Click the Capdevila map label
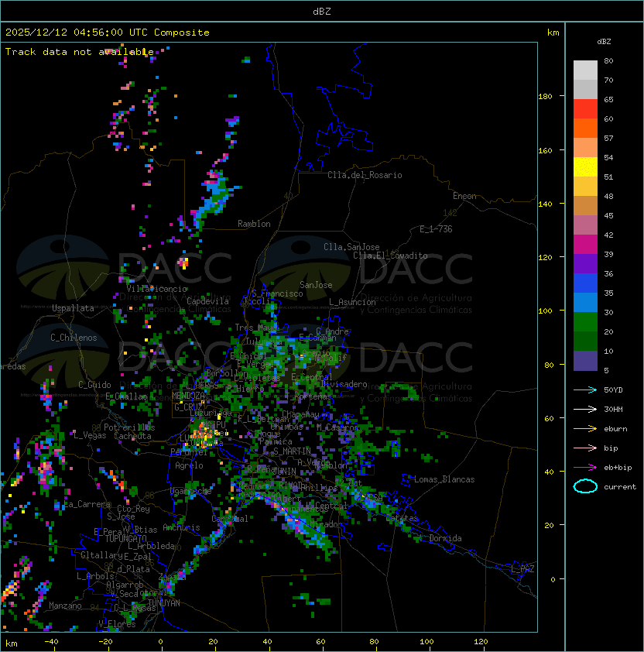Viewport: 644px width, 652px height. click(208, 301)
